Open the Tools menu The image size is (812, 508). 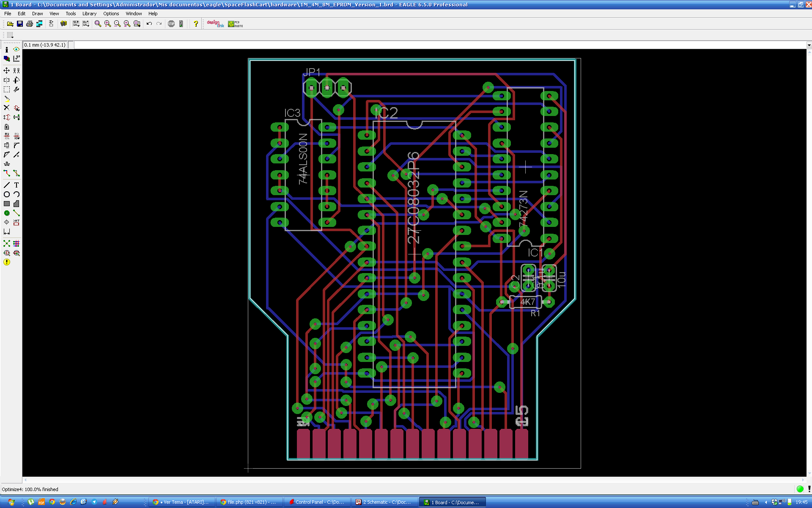71,14
